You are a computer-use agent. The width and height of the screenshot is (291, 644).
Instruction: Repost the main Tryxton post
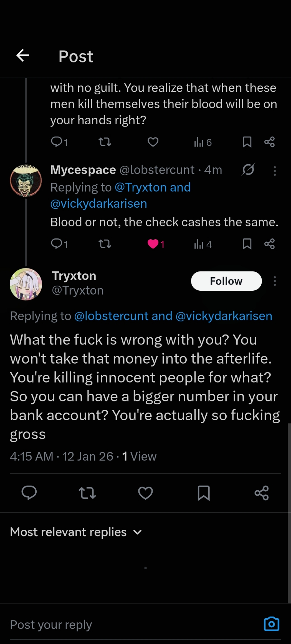(87, 493)
